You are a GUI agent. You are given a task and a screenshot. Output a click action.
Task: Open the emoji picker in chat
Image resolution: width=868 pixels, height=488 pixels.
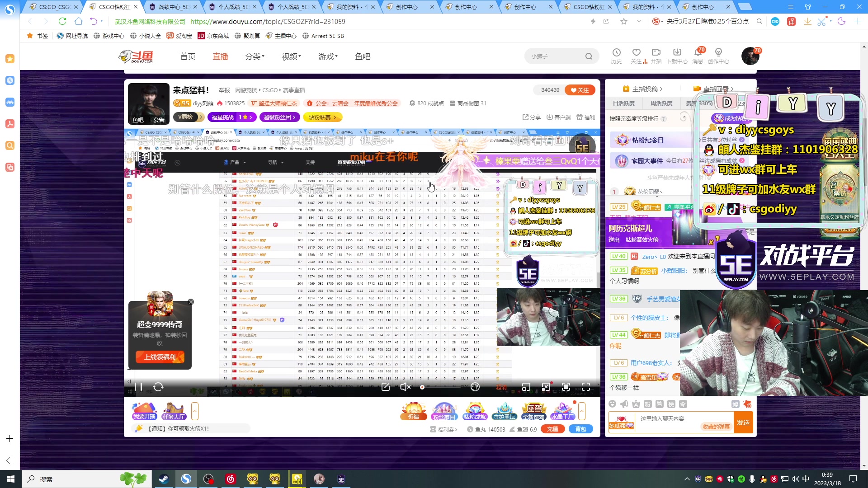pyautogui.click(x=612, y=404)
